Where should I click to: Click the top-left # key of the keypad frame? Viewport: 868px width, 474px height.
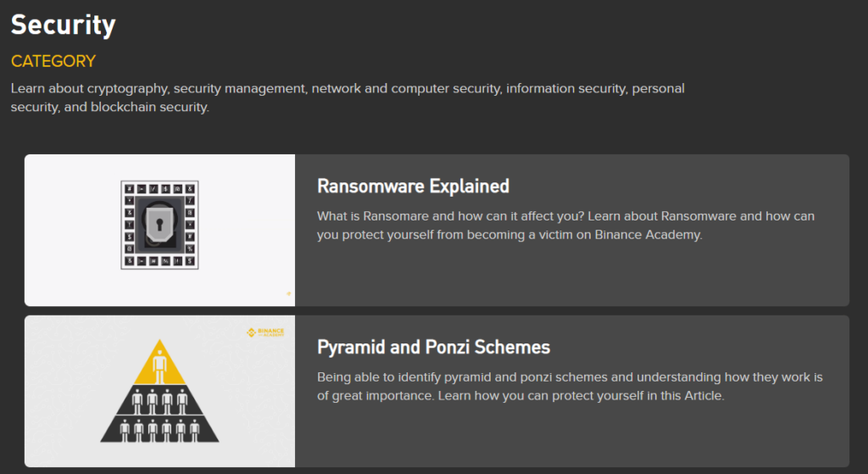129,189
